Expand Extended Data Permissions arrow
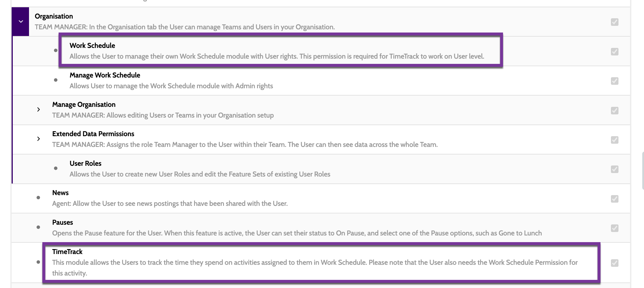Viewport: 644px width, 288px height. (38, 139)
